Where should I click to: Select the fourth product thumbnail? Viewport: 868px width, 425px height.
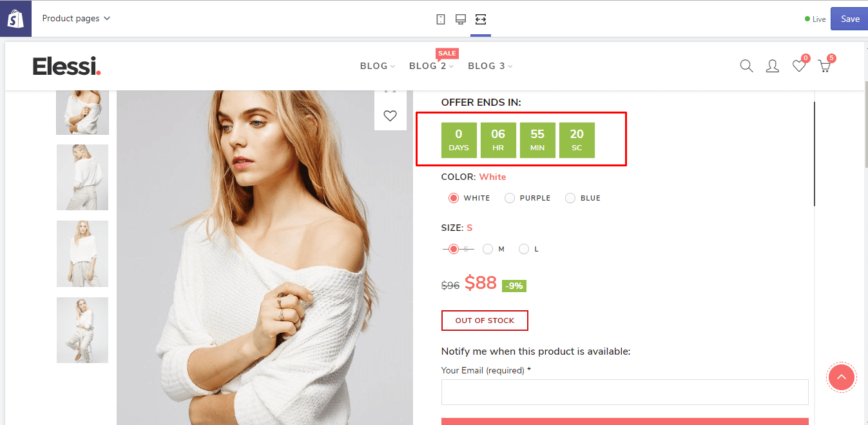(x=82, y=330)
